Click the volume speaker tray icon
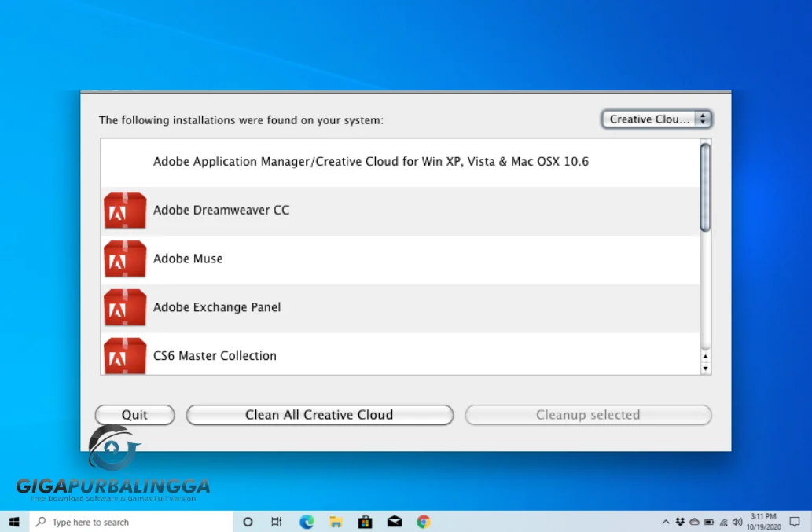This screenshot has width=812, height=532. (x=737, y=522)
